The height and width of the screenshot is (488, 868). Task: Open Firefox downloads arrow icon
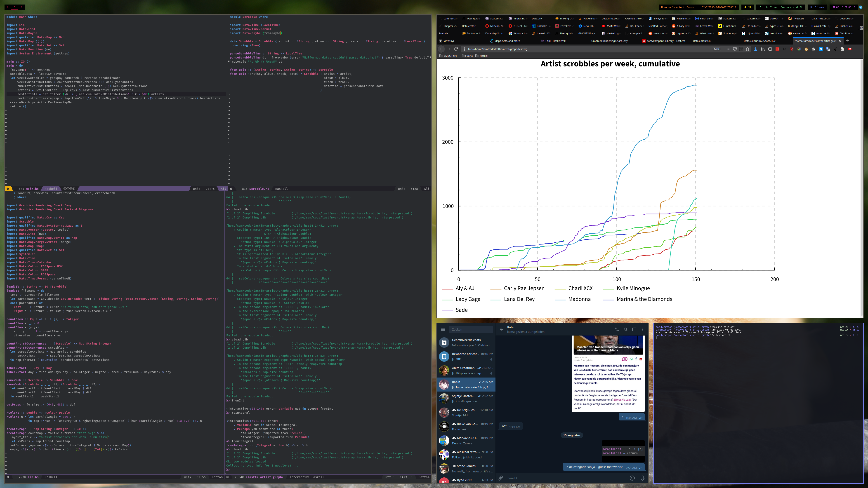pos(755,49)
